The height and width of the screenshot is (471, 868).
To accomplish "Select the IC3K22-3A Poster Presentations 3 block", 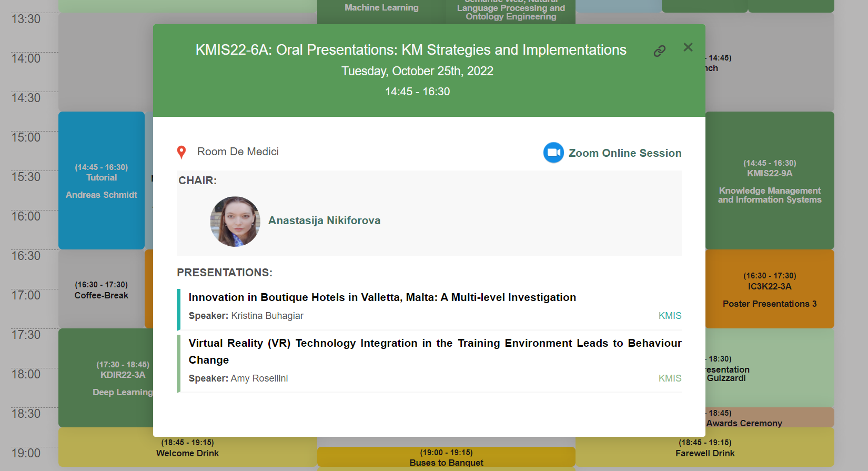I will point(769,289).
